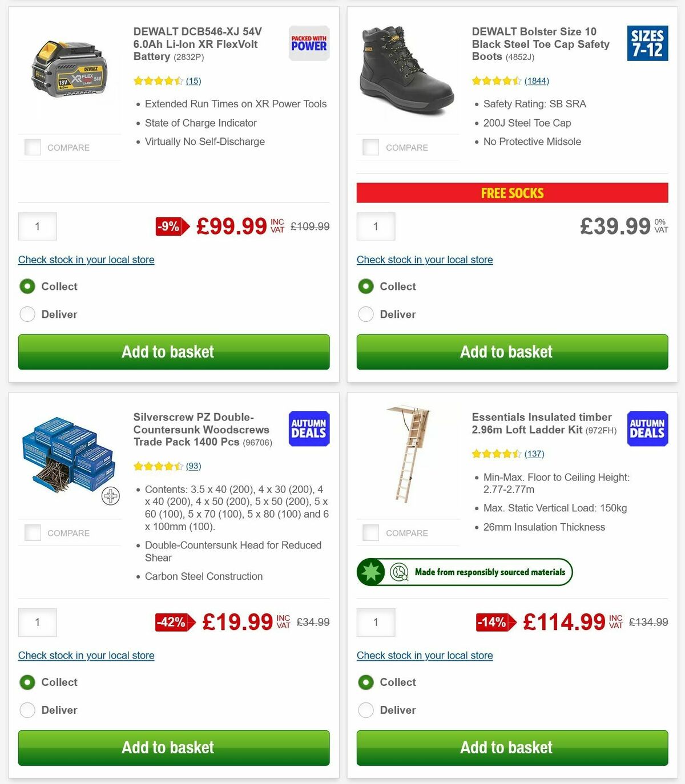Image resolution: width=685 pixels, height=784 pixels.
Task: Click the globe recycling icon on the sustainability banner
Action: pos(400,572)
